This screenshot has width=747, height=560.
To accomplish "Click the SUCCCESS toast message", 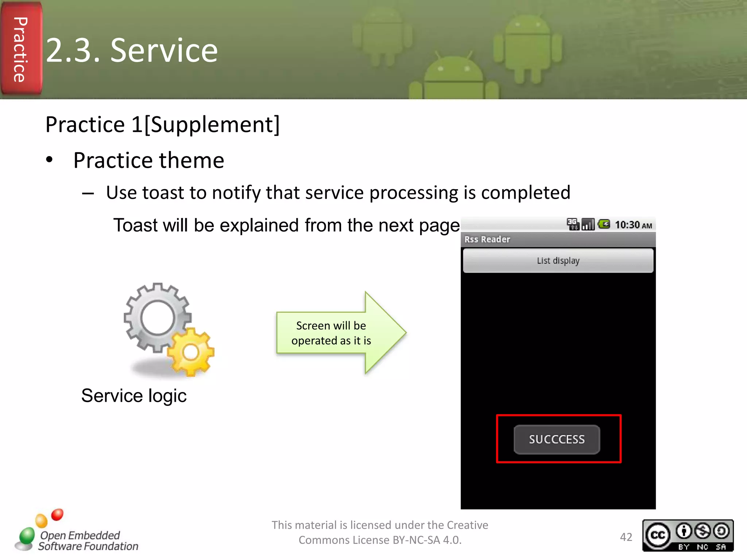I will [557, 439].
